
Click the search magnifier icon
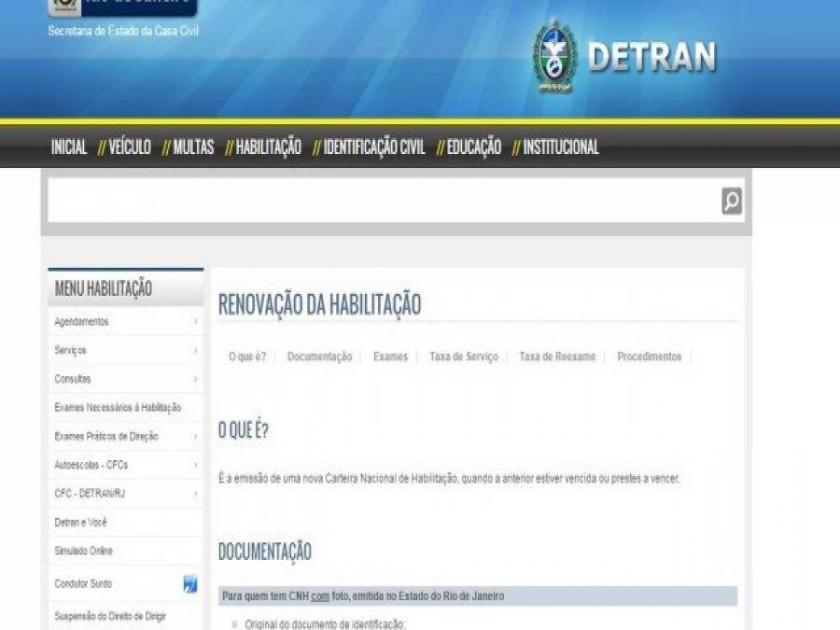coord(729,198)
